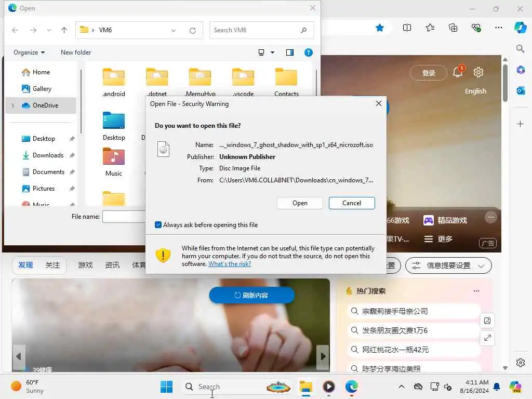Open Edge split screen
The width and height of the screenshot is (532, 399).
pyautogui.click(x=407, y=28)
